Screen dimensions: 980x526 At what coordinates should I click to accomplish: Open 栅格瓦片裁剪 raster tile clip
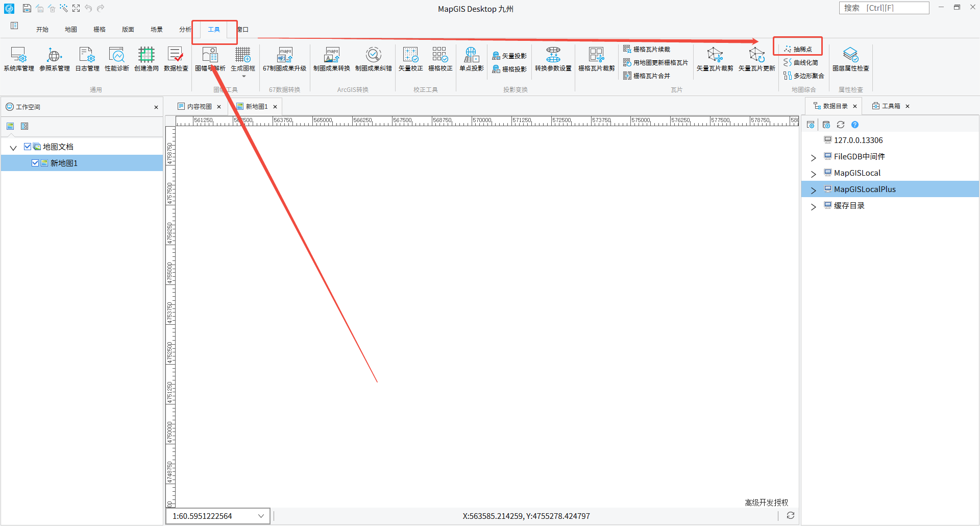coord(597,59)
